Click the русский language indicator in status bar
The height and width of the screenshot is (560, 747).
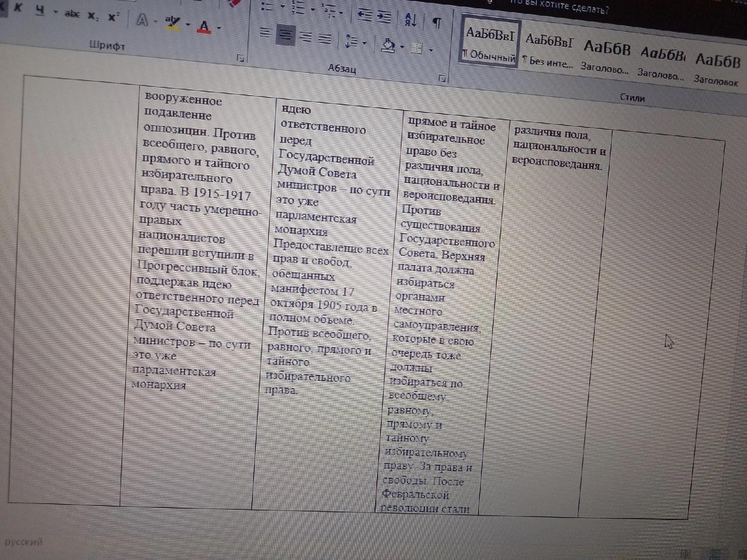point(23,542)
